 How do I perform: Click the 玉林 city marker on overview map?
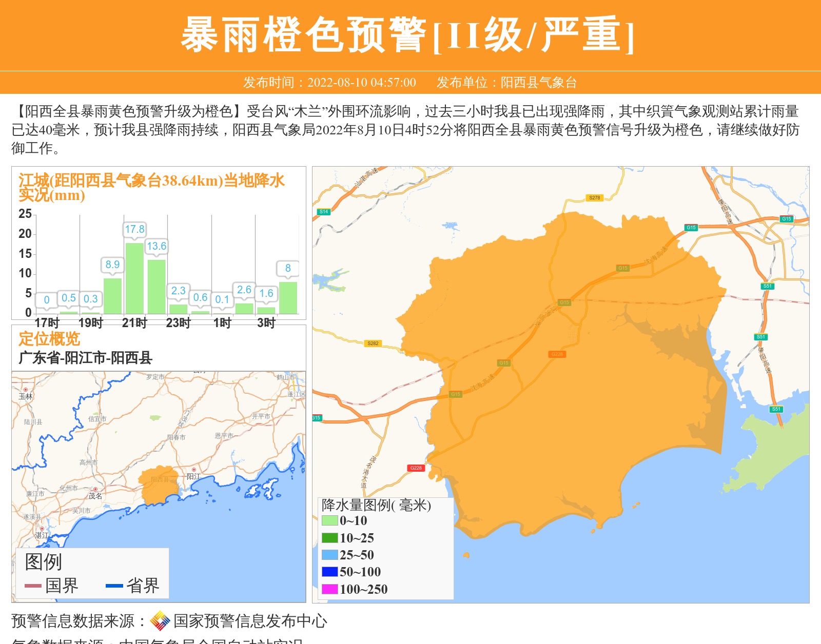tap(26, 390)
